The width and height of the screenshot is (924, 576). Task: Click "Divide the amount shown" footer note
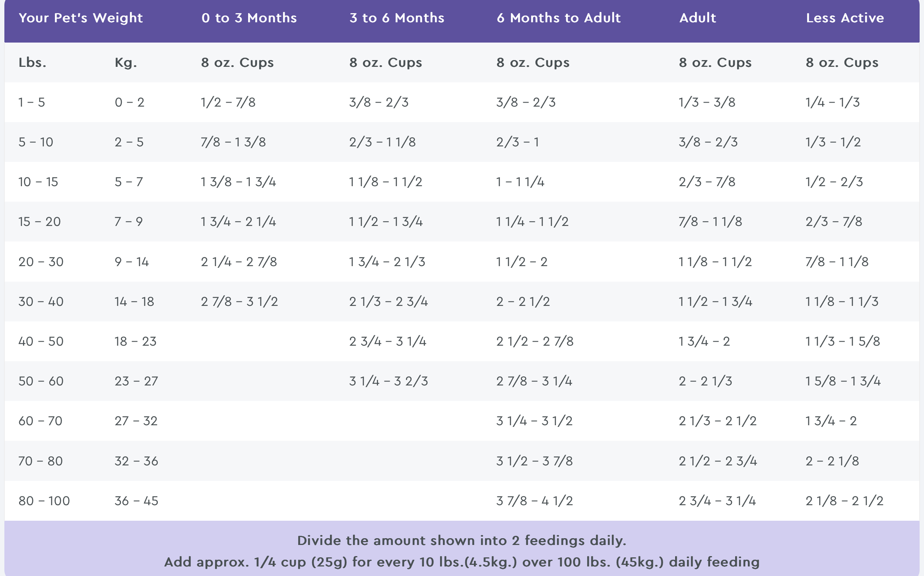click(x=462, y=541)
